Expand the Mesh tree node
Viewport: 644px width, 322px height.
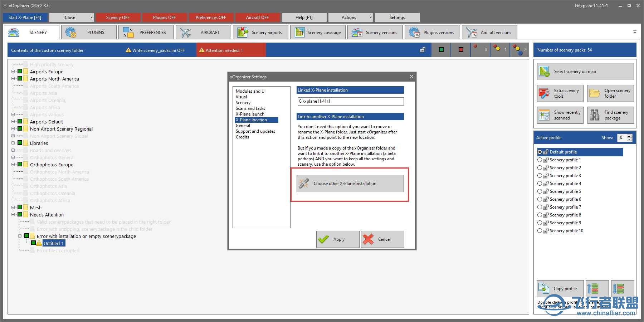tap(13, 208)
